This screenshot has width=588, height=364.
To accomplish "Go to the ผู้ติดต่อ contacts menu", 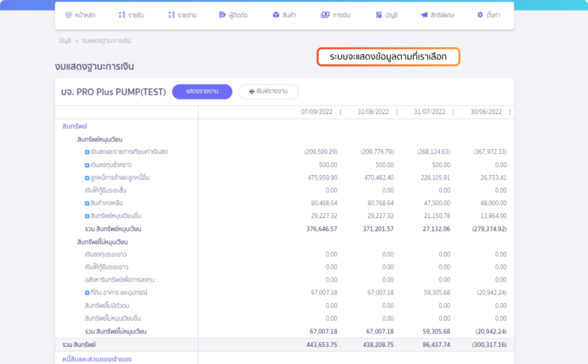I will click(233, 15).
